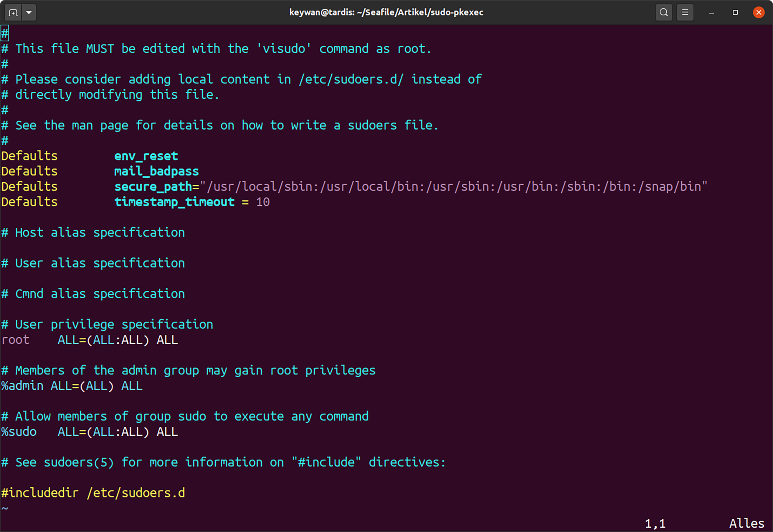Open the hamburger menu
The width and height of the screenshot is (773, 532).
click(x=685, y=12)
